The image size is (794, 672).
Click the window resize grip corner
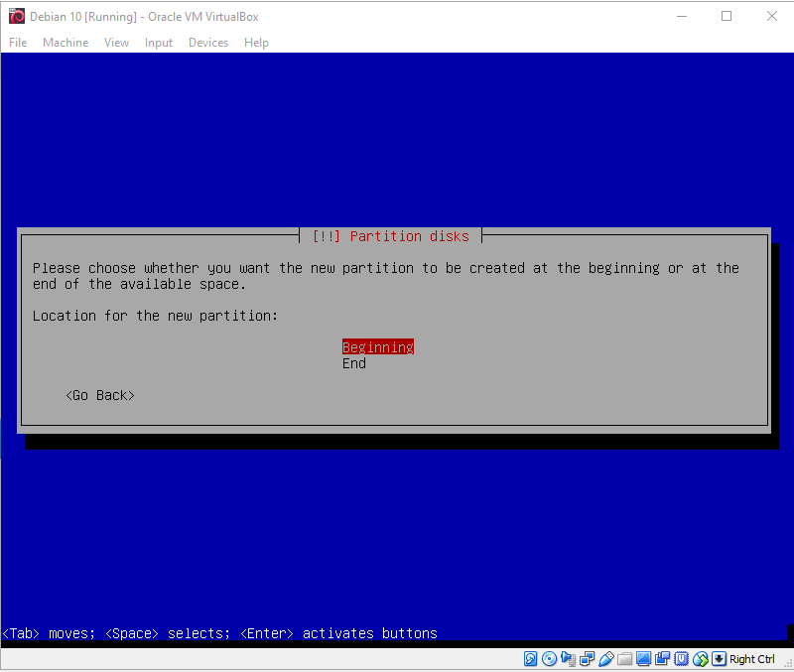pyautogui.click(x=787, y=663)
